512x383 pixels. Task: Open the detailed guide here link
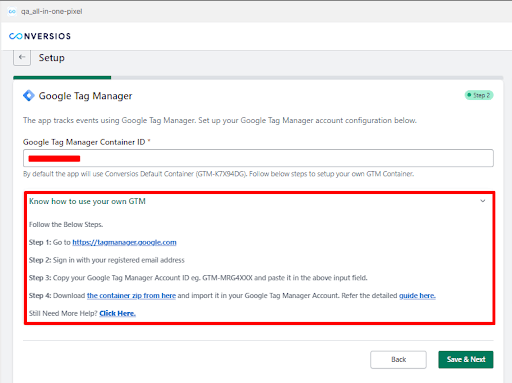(x=417, y=296)
